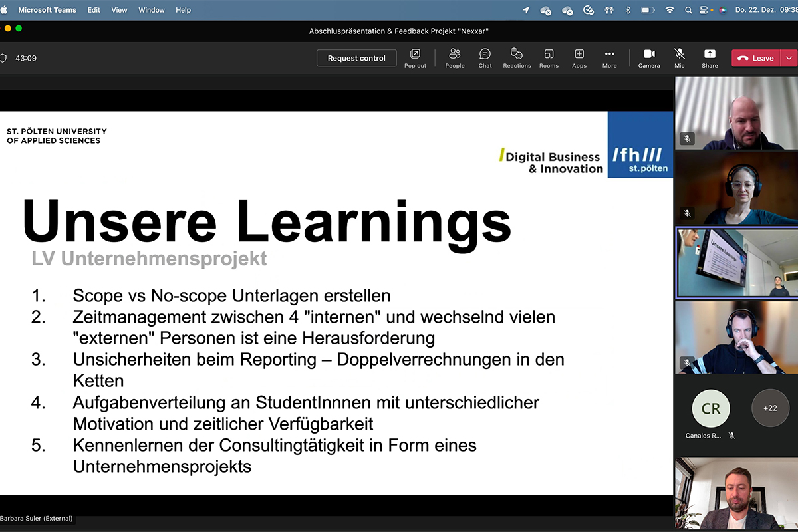Open the meeting Chat panel

pos(485,58)
